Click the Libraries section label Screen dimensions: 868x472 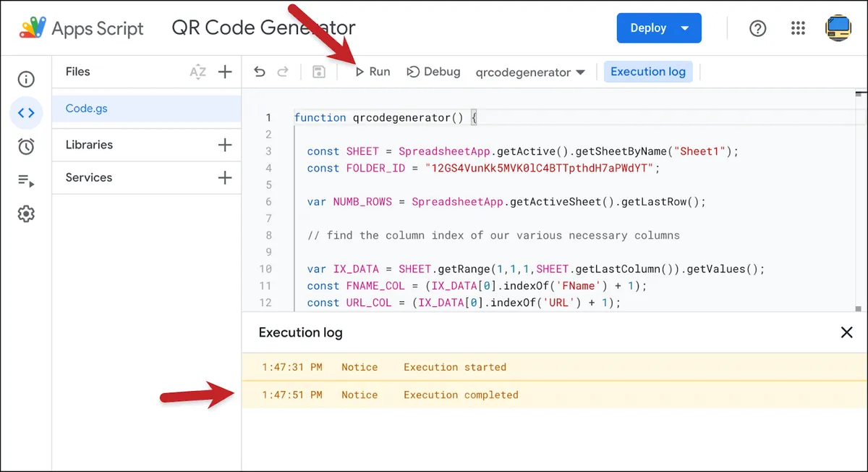[x=89, y=145]
